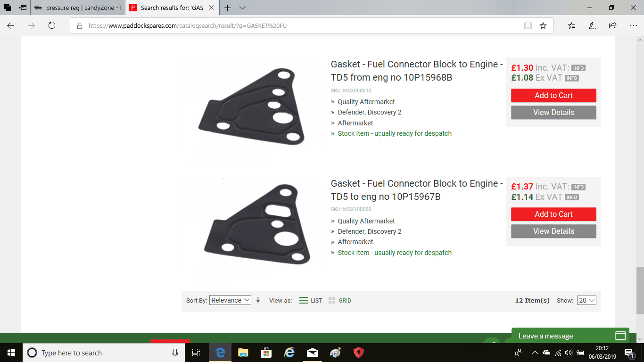Open the Leave a message chat

pos(570,336)
